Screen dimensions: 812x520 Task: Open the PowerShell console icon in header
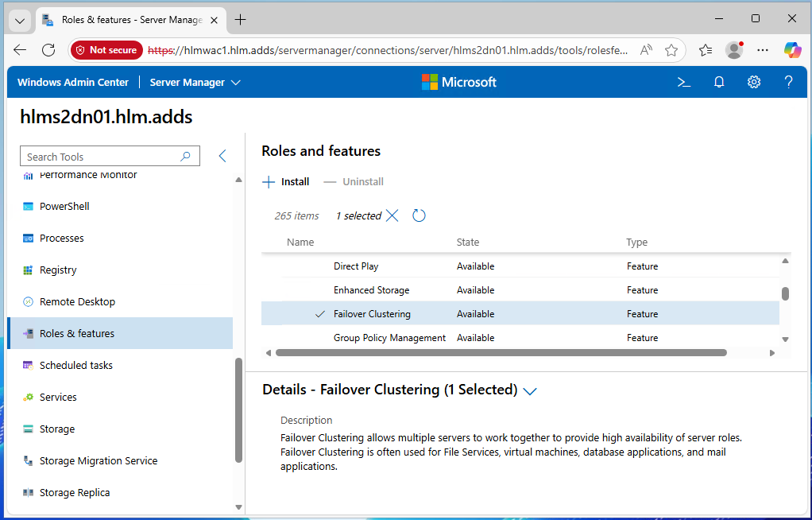(682, 82)
